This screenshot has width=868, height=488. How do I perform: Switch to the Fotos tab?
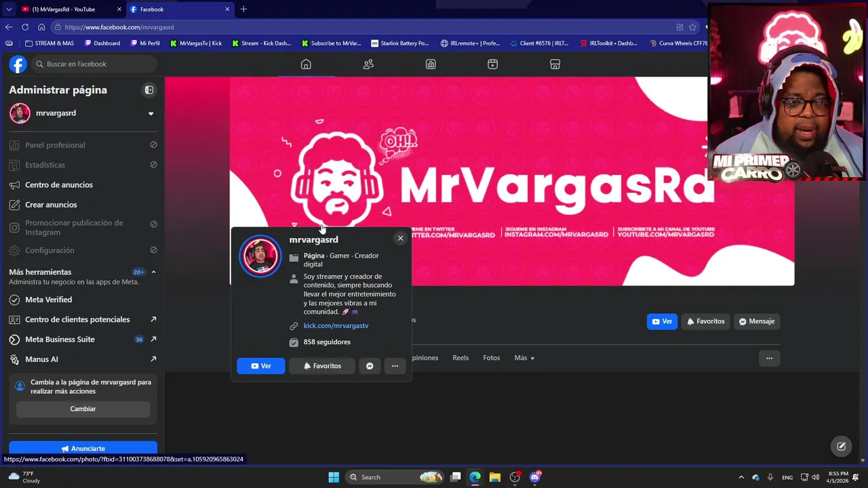click(x=492, y=358)
